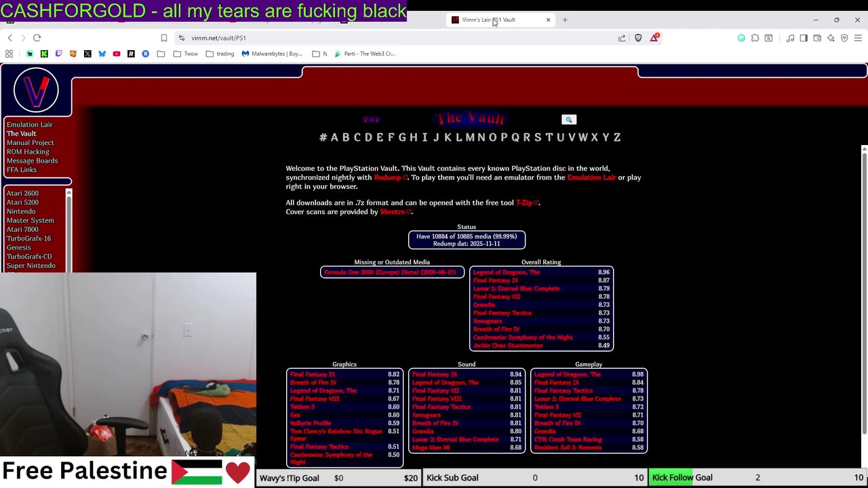Open the Leo AI sparkle icon

tap(831, 38)
